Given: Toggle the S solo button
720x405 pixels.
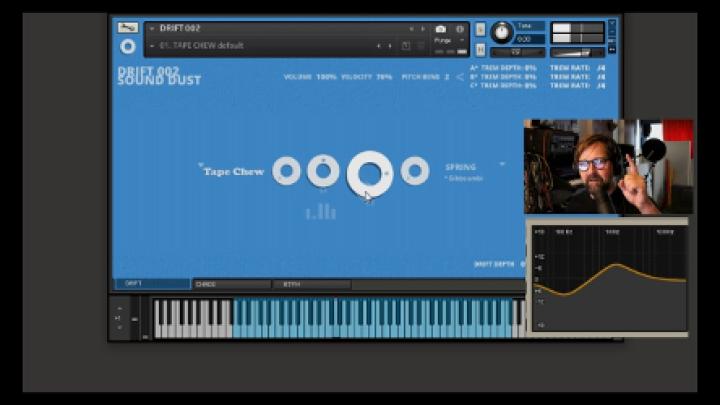Looking at the screenshot, I should [480, 29].
